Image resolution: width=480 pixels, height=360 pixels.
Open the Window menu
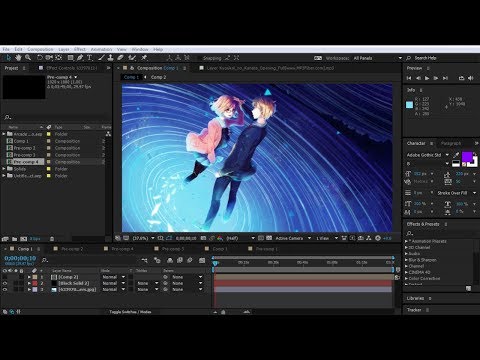[140, 49]
